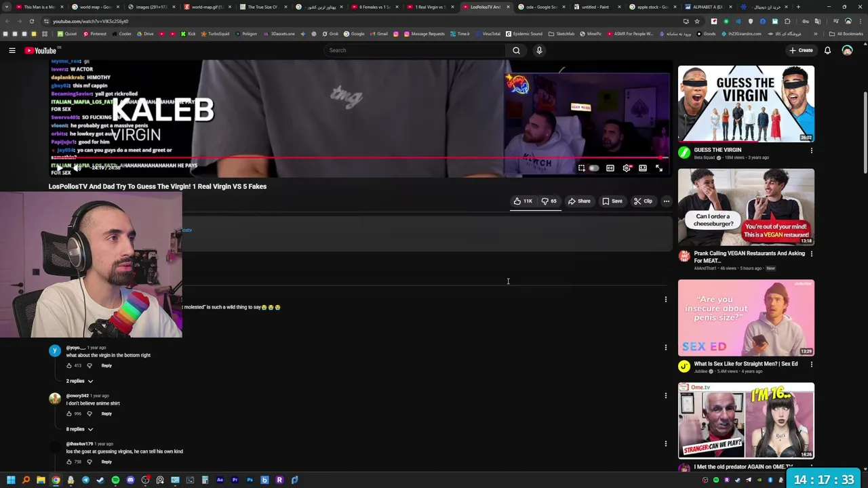Open the account avatar menu
This screenshot has height=488, width=868.
coord(847,50)
